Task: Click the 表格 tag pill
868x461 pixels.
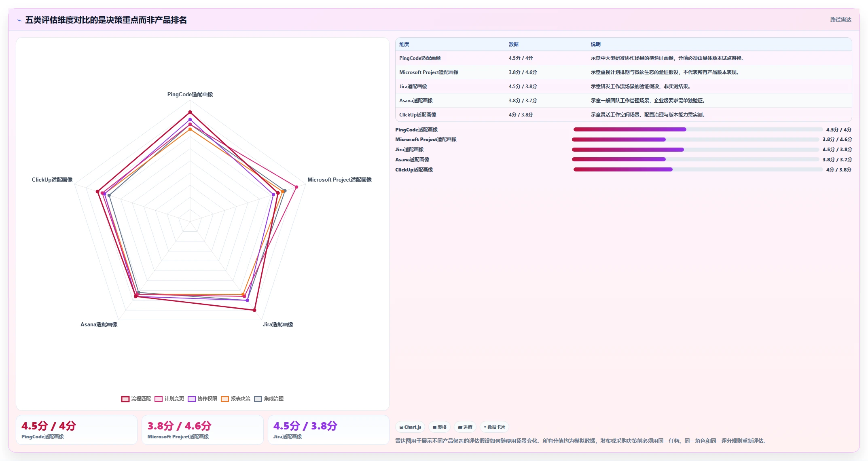Action: pyautogui.click(x=439, y=427)
